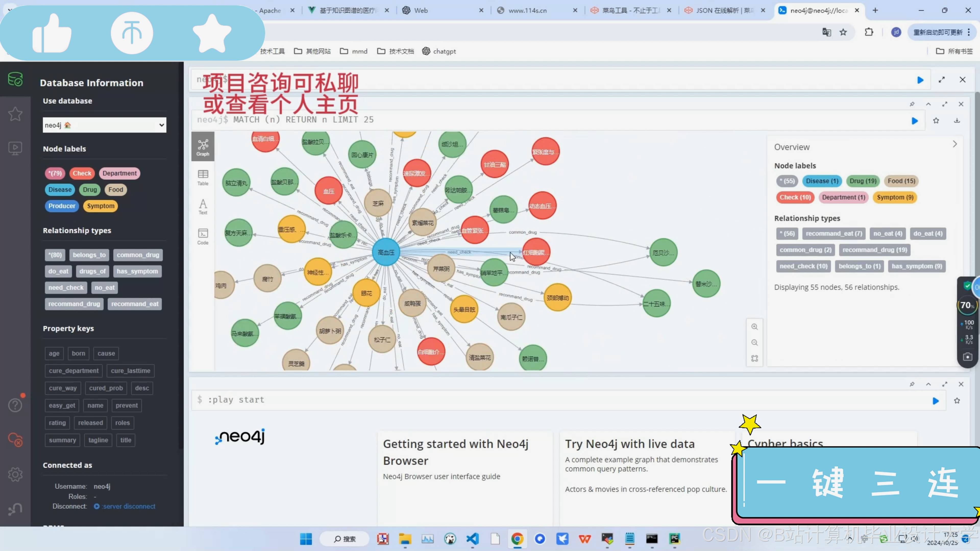
Task: Click the cure_department property key
Action: tap(73, 371)
